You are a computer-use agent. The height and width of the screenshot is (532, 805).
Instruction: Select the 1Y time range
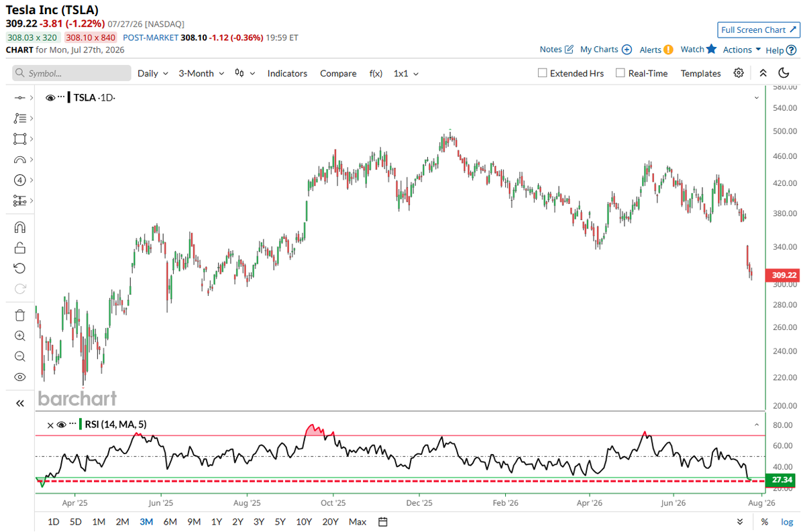point(217,522)
